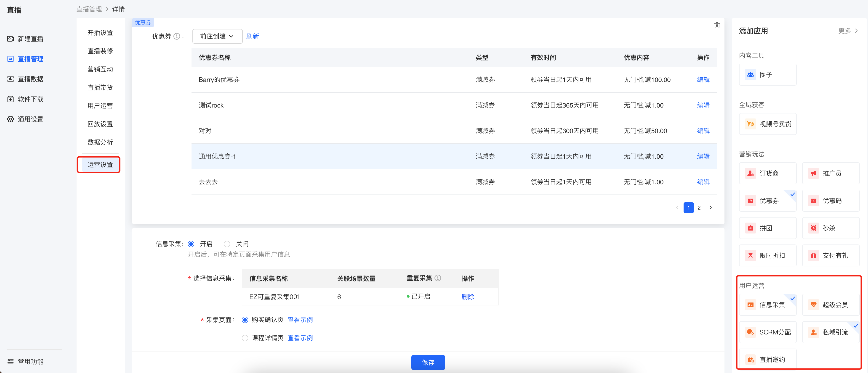Open the 前往创建 dropdown

(217, 36)
